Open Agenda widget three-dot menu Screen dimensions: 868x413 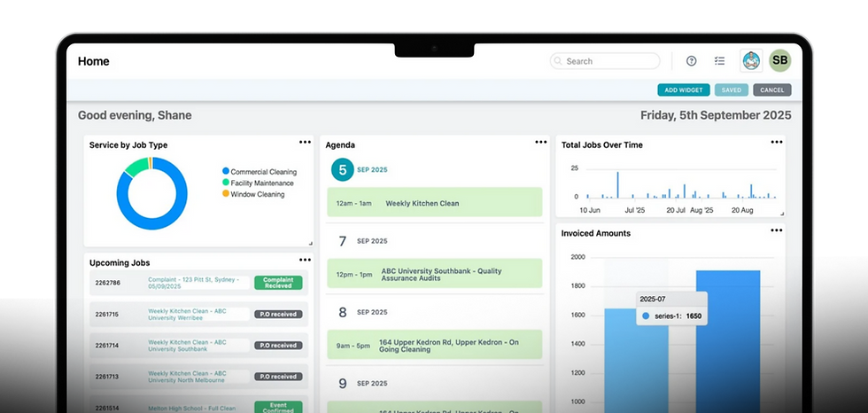tap(541, 143)
